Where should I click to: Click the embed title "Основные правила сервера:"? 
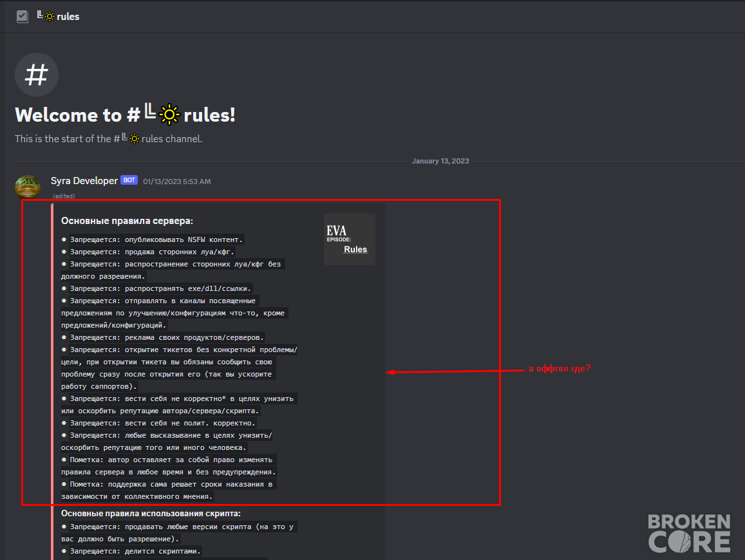coord(127,221)
